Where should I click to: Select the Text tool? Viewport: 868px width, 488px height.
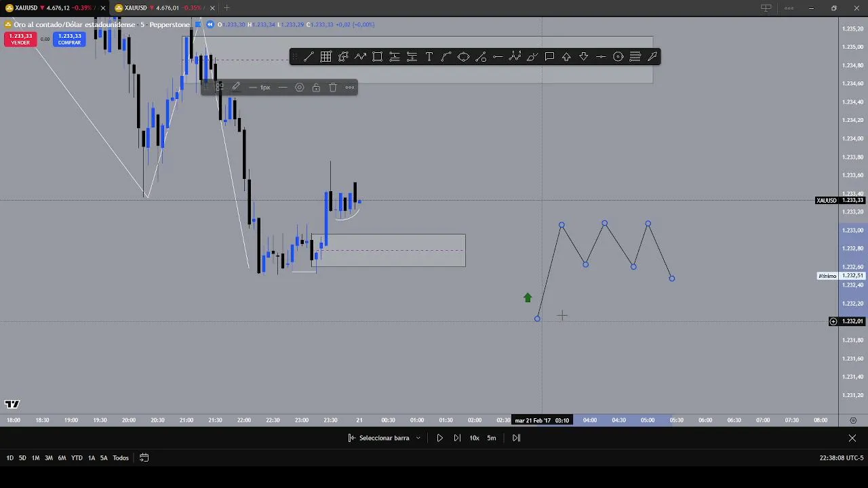[x=429, y=57]
